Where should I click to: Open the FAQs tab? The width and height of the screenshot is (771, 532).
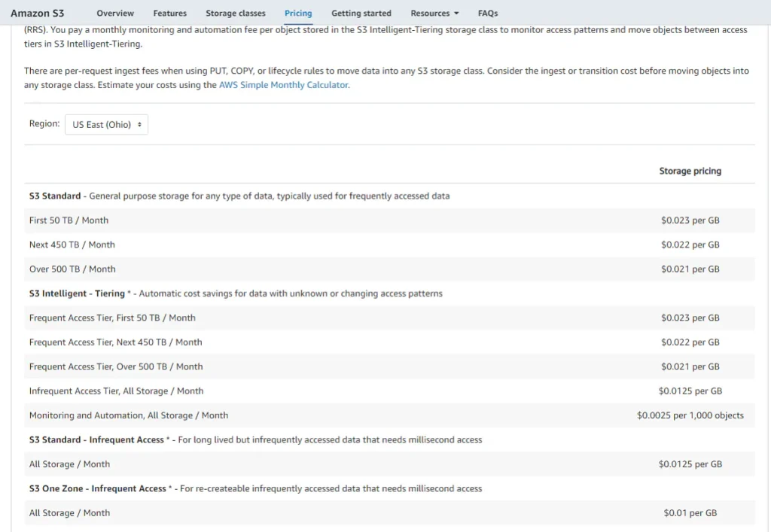[488, 14]
